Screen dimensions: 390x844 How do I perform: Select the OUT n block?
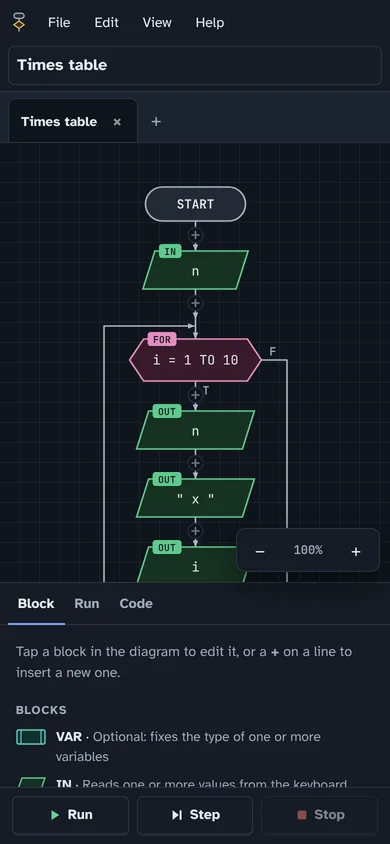pyautogui.click(x=195, y=430)
